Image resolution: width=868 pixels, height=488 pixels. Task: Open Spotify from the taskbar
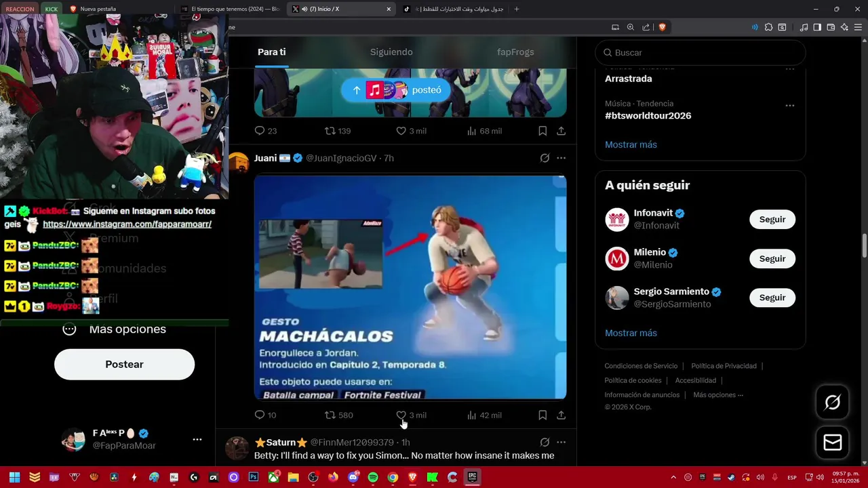(372, 477)
